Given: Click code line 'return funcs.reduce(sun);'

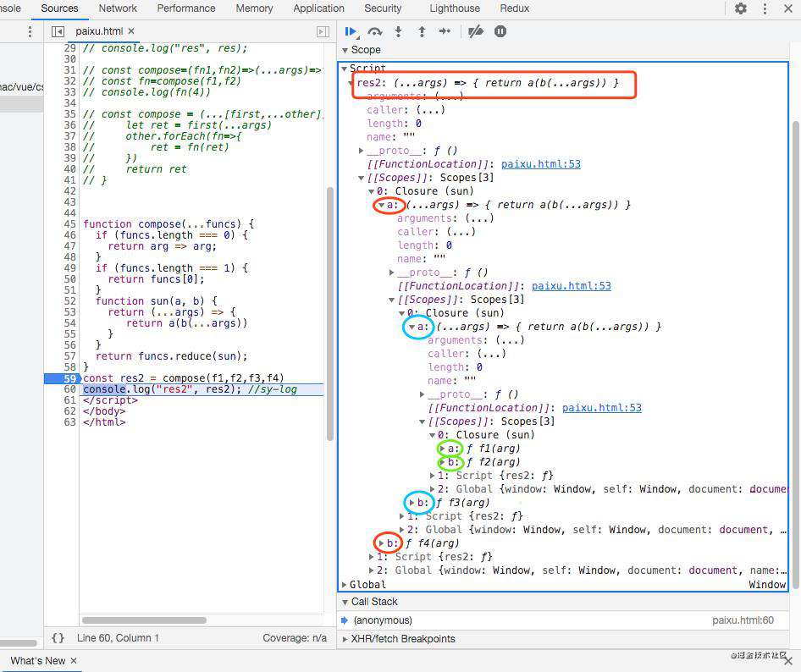Looking at the screenshot, I should (x=171, y=356).
